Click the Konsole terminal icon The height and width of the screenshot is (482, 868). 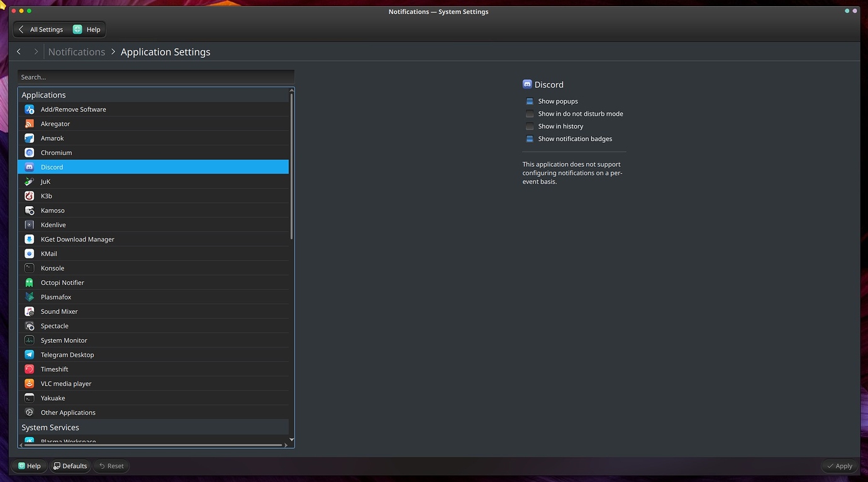29,269
